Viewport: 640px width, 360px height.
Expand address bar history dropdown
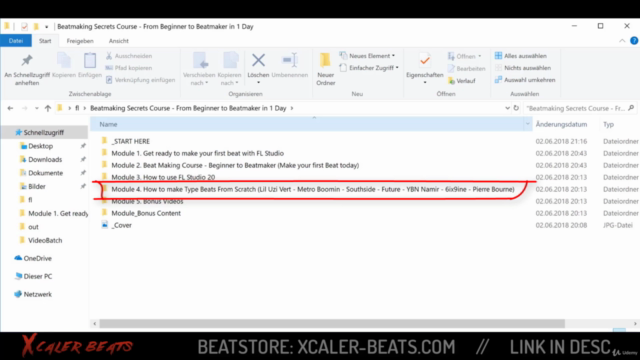[x=507, y=108]
